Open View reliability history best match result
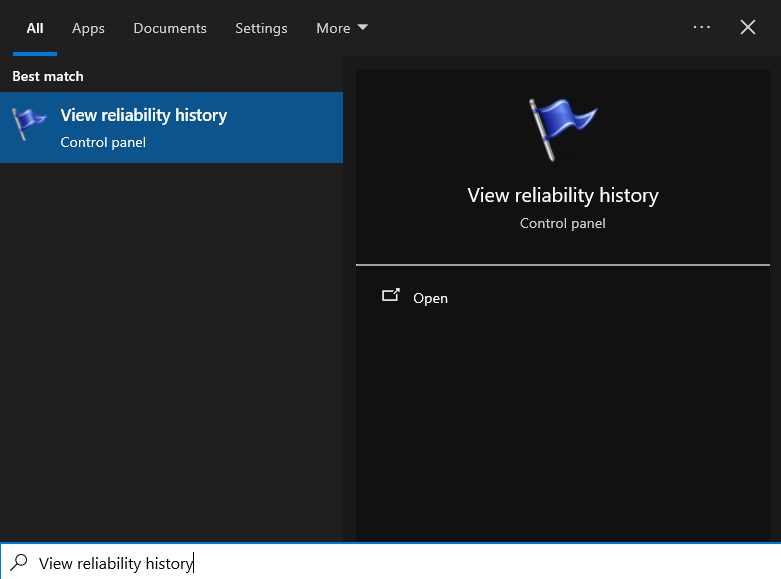Screen dimensions: 781x579 pyautogui.click(x=171, y=128)
